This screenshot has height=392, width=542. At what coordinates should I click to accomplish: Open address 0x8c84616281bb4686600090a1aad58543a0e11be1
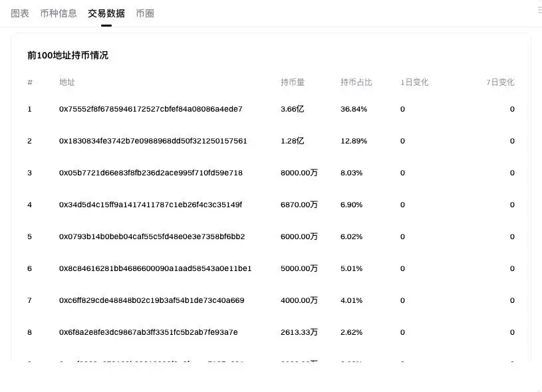coord(155,268)
